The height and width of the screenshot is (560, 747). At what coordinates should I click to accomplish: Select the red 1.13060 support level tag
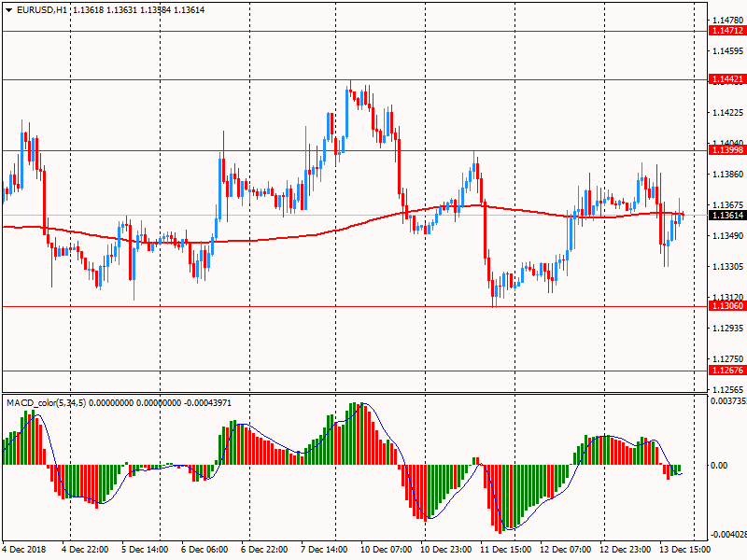[726, 306]
